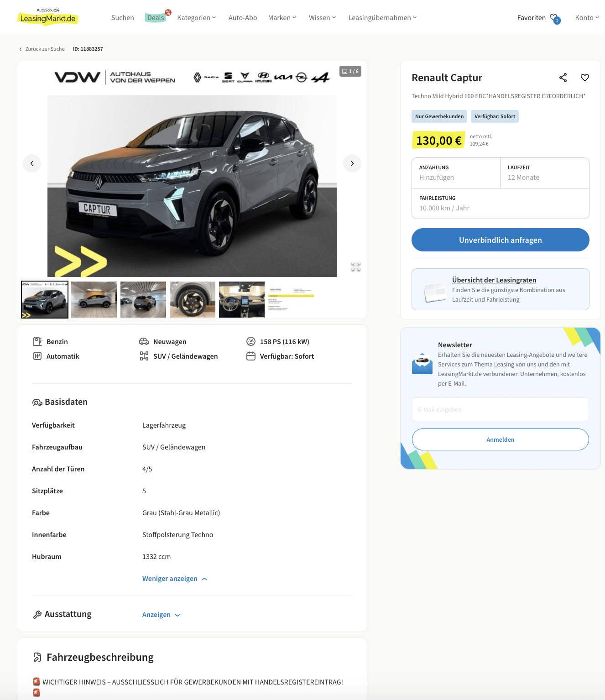Select the interior dashboard thumbnail
Viewport: 605px width, 700px height.
(242, 299)
